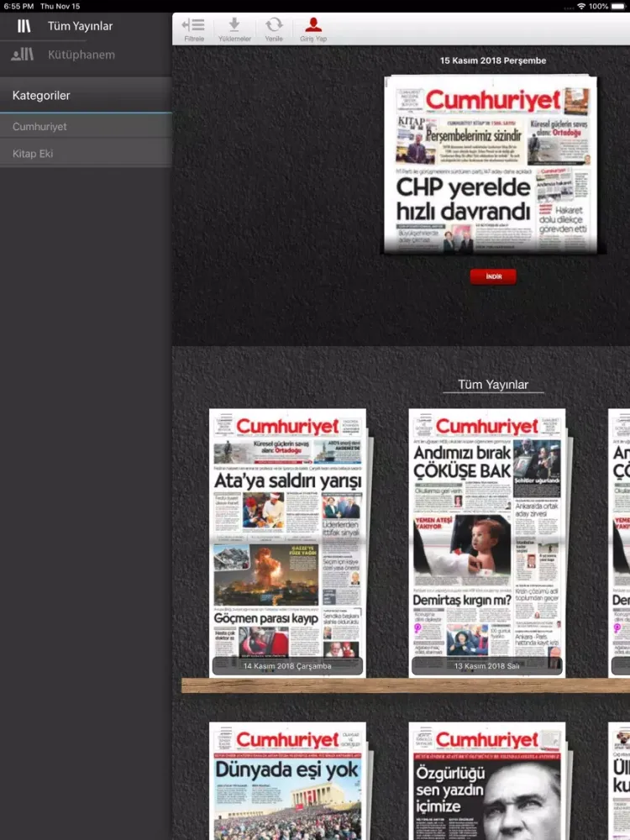Click the 15 Kasım 2018 Perşembe date

point(493,60)
